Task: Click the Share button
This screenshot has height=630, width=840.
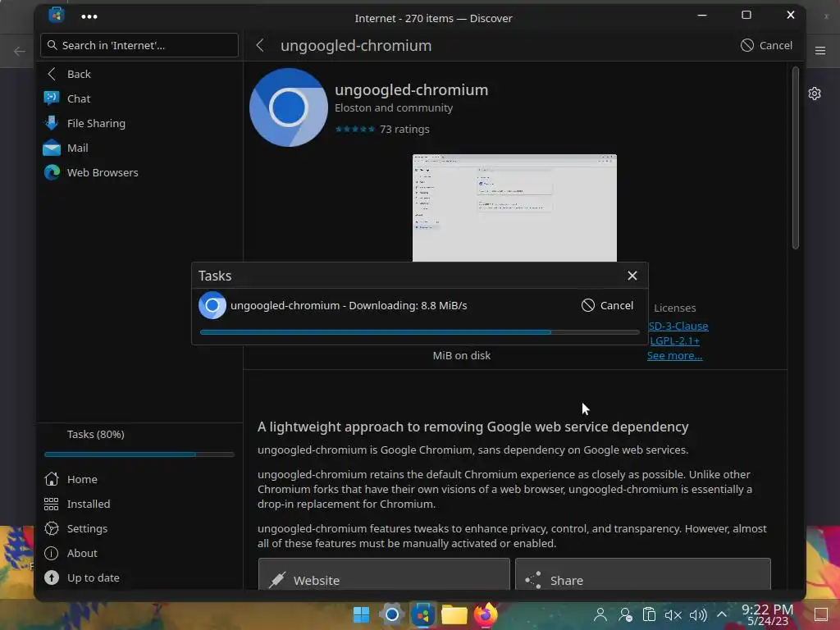Action: (x=643, y=574)
